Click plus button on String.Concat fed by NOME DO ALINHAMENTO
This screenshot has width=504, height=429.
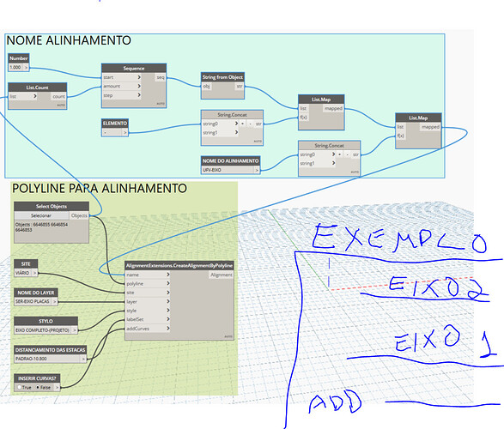(340, 154)
